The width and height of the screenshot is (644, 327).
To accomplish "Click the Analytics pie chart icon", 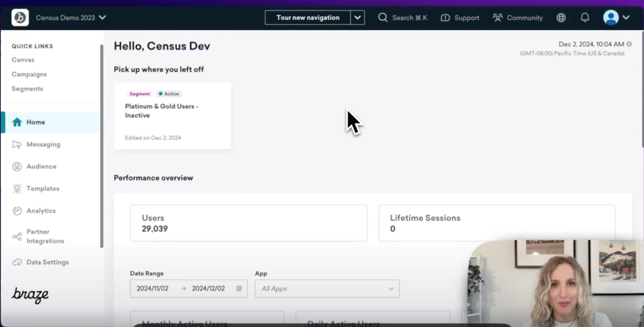I will pyautogui.click(x=17, y=211).
